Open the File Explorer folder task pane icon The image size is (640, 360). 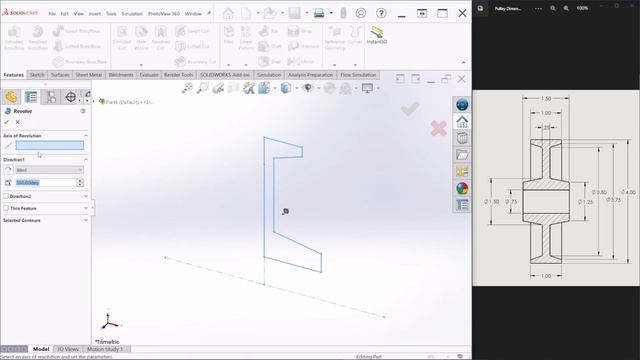(x=462, y=155)
